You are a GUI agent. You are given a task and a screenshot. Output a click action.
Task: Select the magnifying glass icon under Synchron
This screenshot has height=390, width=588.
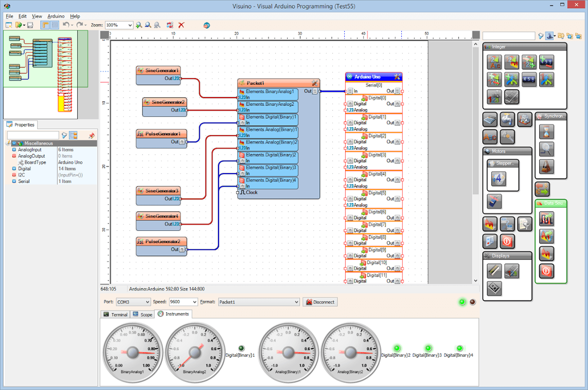pos(547,149)
